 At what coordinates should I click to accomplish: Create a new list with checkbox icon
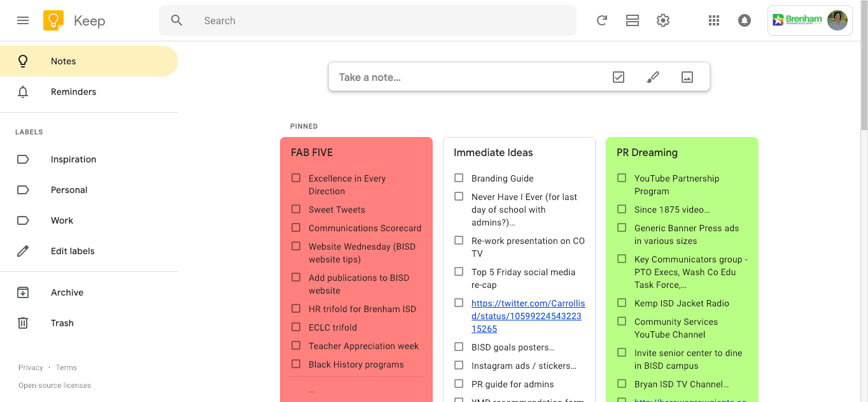click(619, 77)
